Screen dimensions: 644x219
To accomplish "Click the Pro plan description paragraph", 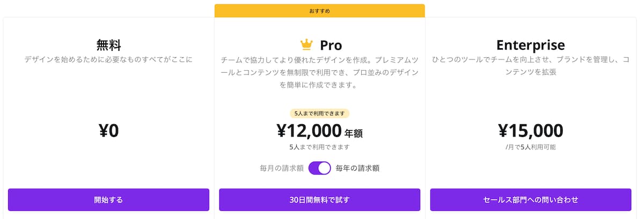I will (x=320, y=72).
